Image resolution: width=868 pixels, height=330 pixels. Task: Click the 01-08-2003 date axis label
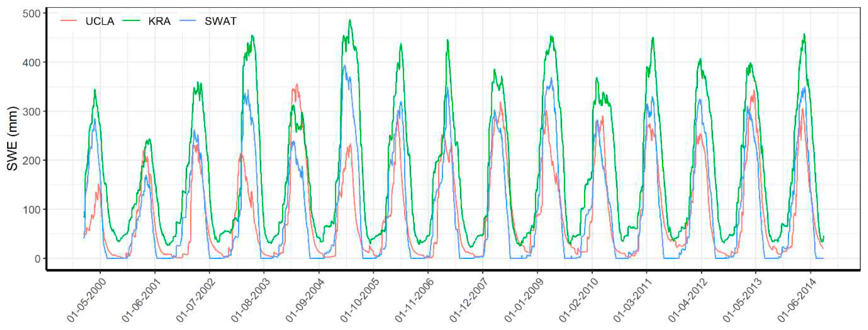[x=250, y=301]
